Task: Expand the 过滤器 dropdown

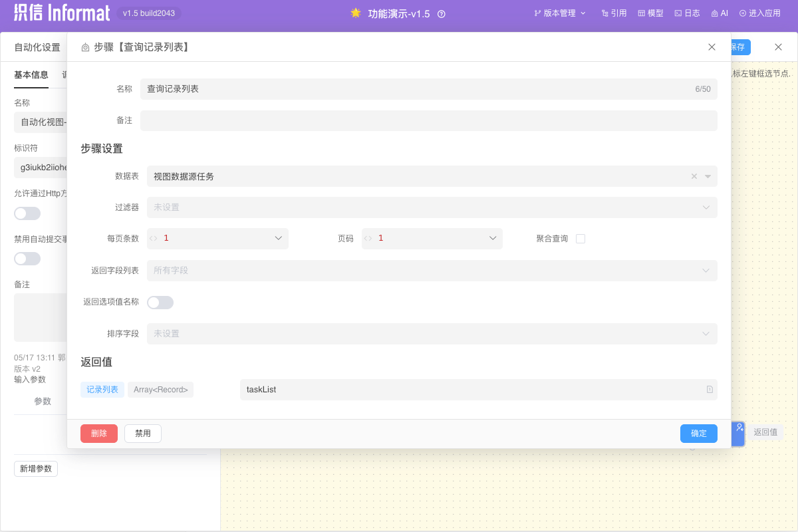Action: coord(428,207)
